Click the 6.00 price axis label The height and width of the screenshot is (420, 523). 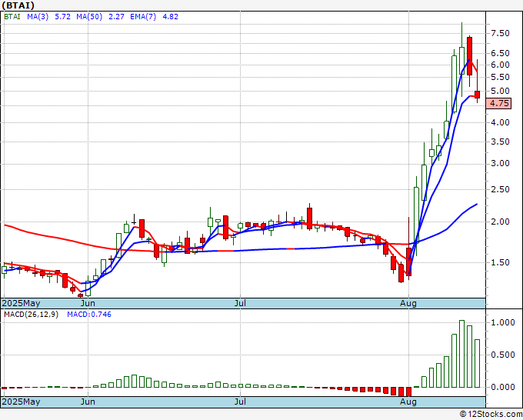click(500, 65)
